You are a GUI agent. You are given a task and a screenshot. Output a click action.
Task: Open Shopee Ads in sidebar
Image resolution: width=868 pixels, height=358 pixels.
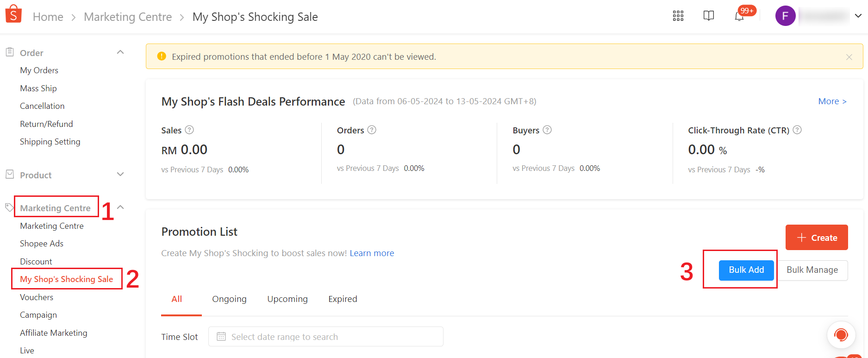coord(42,244)
